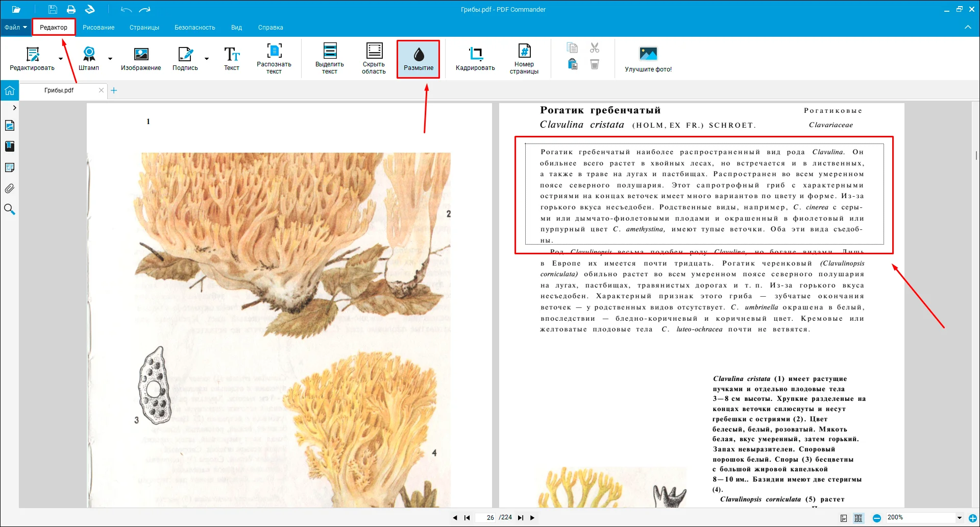980x527 pixels.
Task: Select the Редактировать tool
Action: (x=32, y=59)
